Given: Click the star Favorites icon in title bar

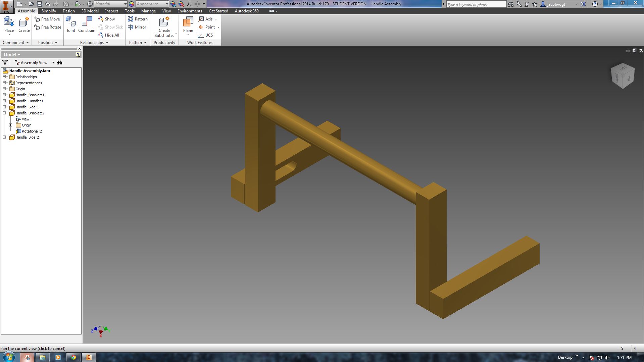Looking at the screenshot, I should (535, 4).
